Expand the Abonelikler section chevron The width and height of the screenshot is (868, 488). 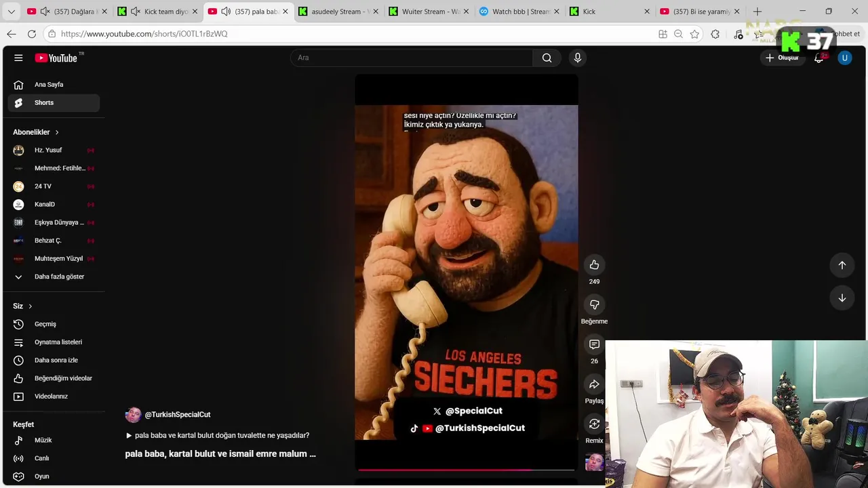pos(57,132)
